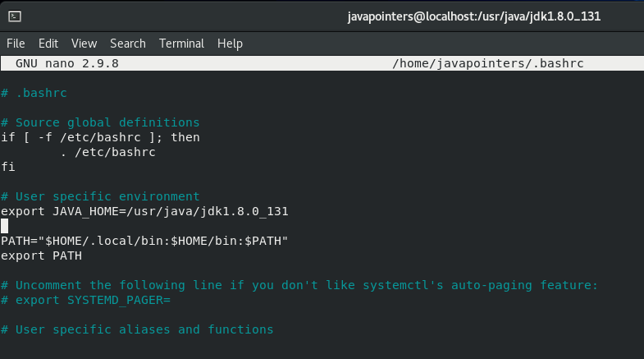This screenshot has width=644, height=359.
Task: Click the export JAVA_HOME line
Action: tap(144, 211)
